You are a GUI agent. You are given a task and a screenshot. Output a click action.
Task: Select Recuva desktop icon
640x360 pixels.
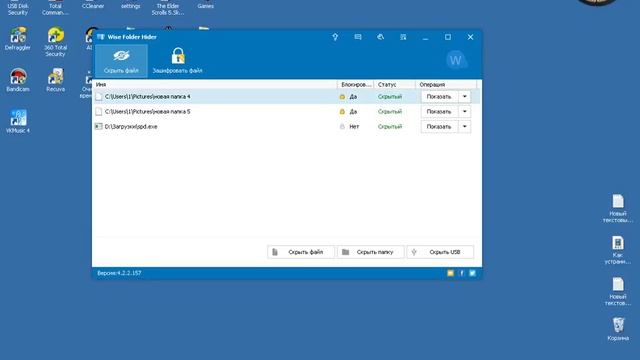tap(56, 80)
